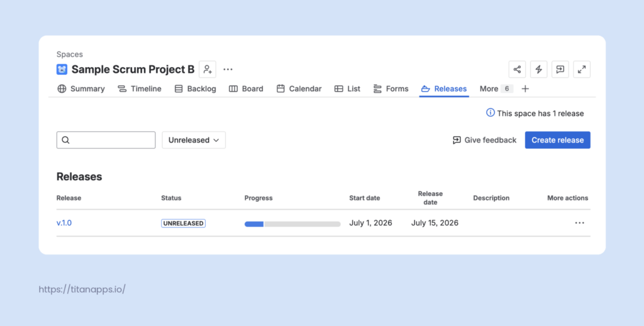This screenshot has height=326, width=644.
Task: Select the Calendar tab
Action: [x=299, y=89]
